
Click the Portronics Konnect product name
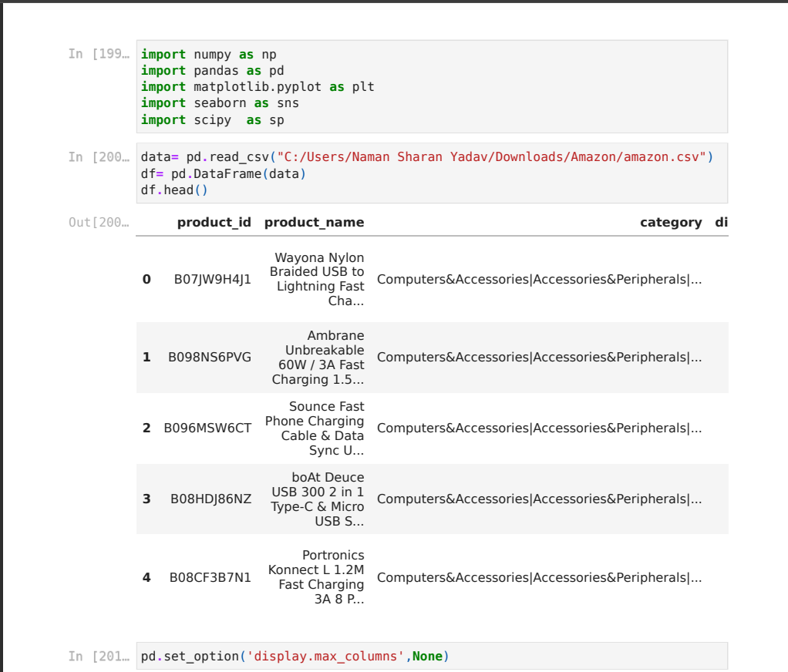pos(316,577)
